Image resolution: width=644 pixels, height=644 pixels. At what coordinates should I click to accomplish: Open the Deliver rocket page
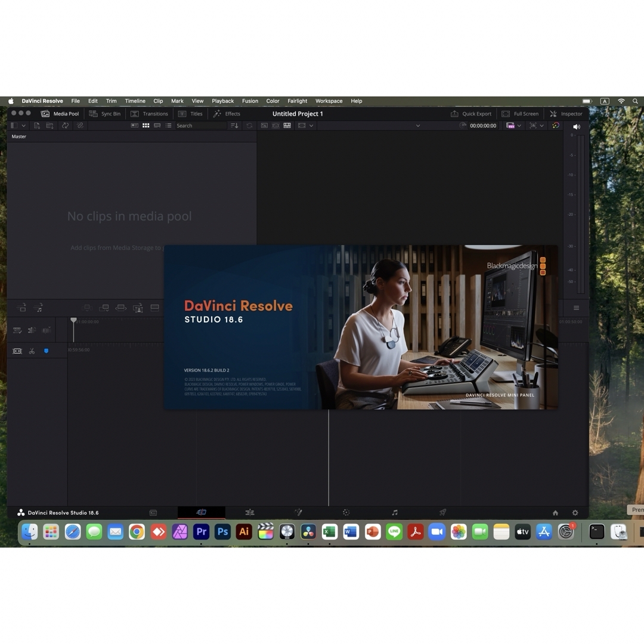coord(442,512)
